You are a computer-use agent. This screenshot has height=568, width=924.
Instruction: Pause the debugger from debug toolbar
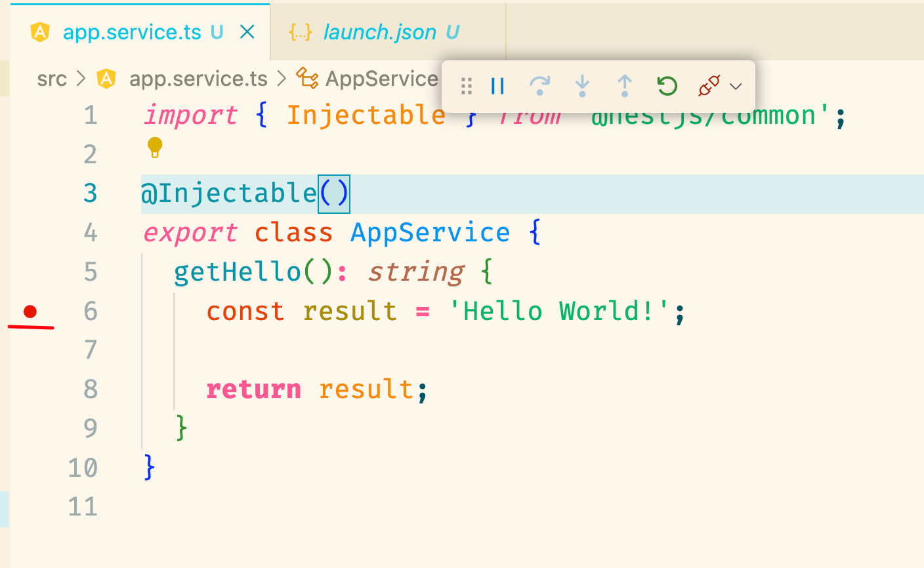click(498, 86)
